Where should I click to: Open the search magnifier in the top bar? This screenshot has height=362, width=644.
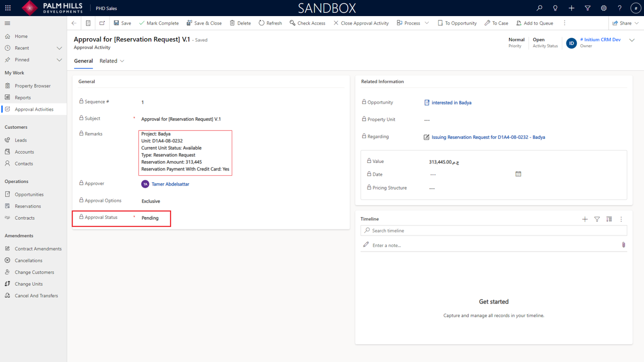point(539,8)
